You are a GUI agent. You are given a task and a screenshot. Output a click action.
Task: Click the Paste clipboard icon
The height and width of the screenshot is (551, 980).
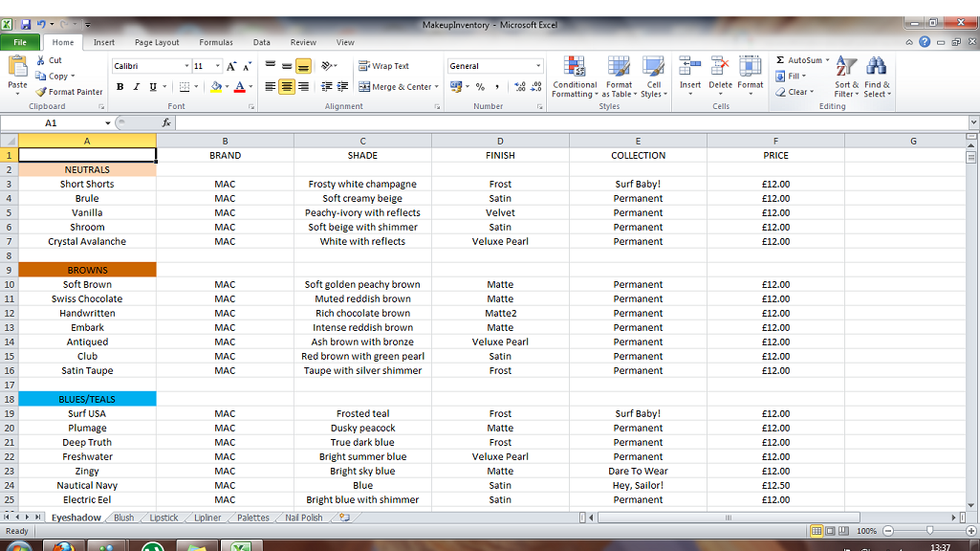(17, 66)
